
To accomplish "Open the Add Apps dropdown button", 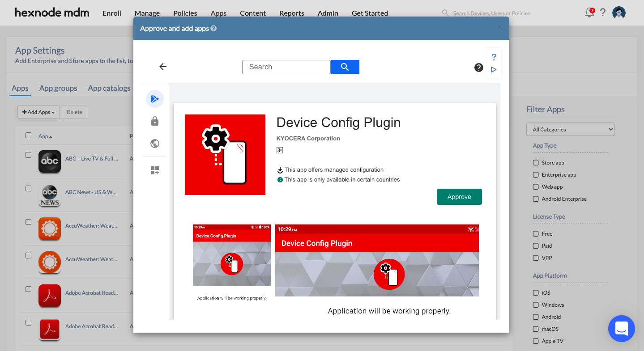I will [38, 112].
